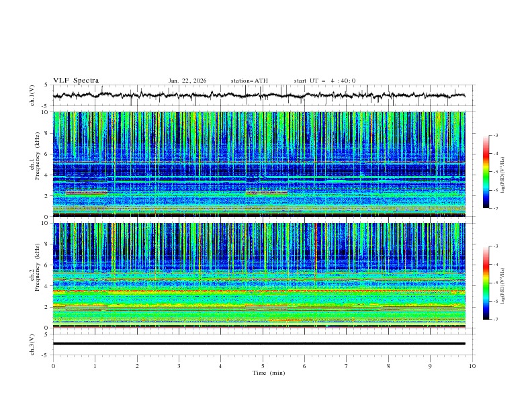Click the ch.3(V) axis label at bottom
This screenshot has height=411, width=532.
(32, 344)
